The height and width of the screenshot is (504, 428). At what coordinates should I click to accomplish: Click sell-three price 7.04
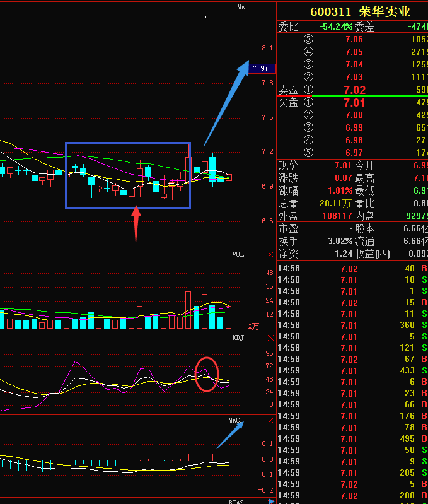point(354,64)
